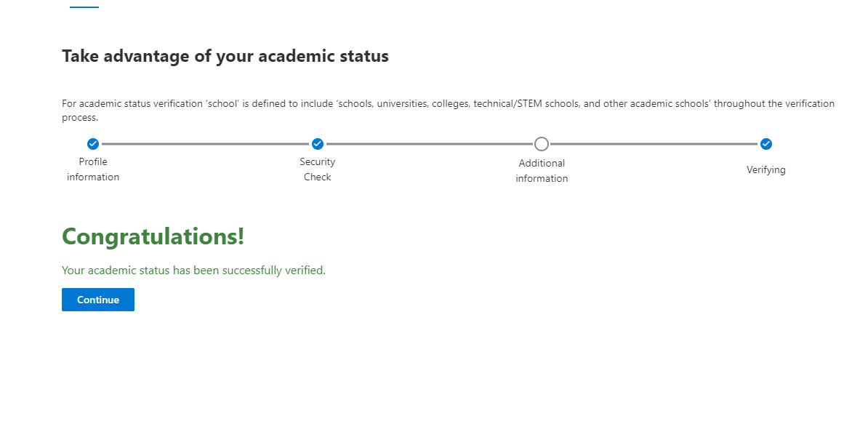Click the blue tab underline at page top
Viewport: 868px width, 424px height.
[x=84, y=7]
